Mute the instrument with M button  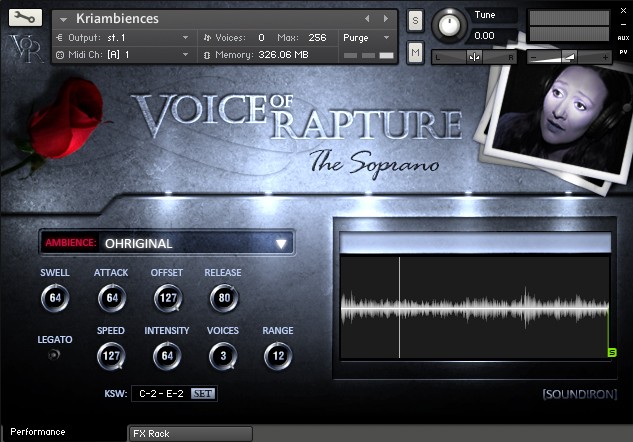click(x=415, y=52)
